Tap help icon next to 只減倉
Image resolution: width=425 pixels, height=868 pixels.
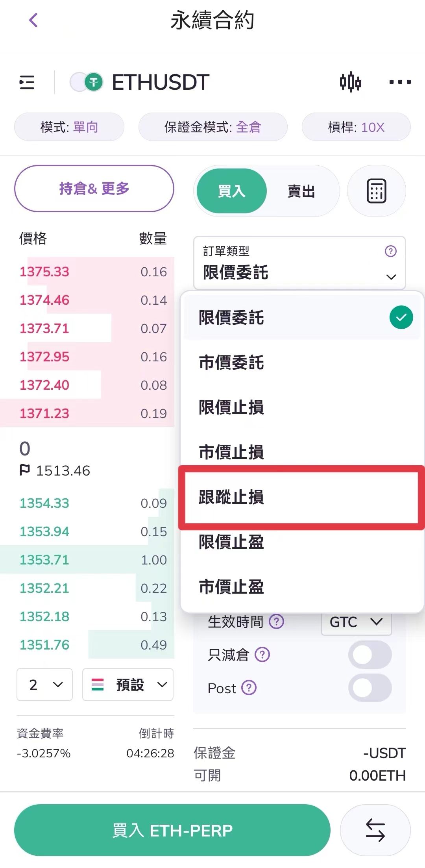point(262,655)
